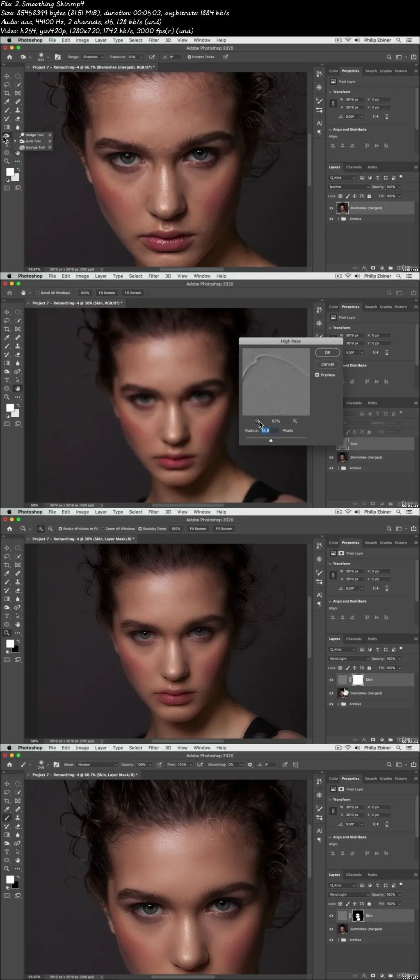Choose Sponge Tool in the tool flyout
Image resolution: width=420 pixels, height=980 pixels.
(34, 147)
